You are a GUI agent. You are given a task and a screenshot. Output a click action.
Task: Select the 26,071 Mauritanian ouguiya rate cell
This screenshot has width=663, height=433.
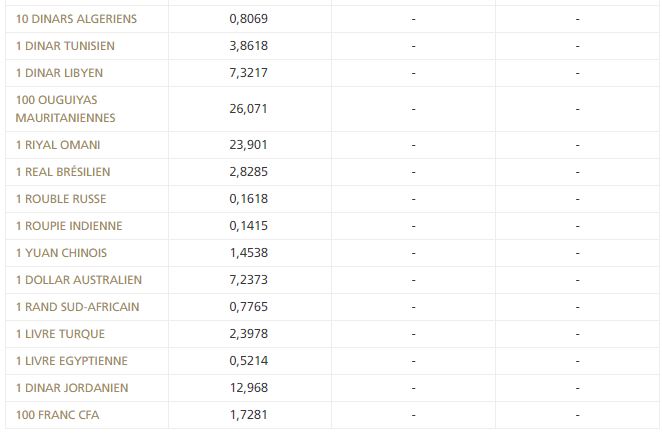pyautogui.click(x=248, y=109)
